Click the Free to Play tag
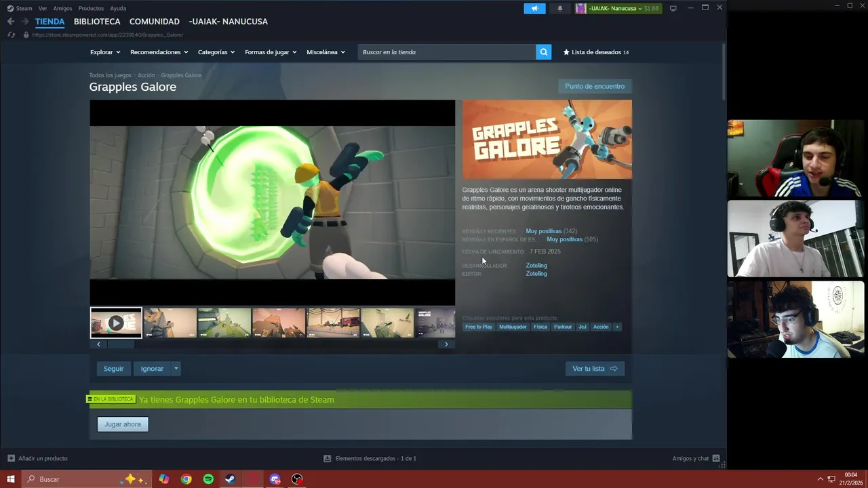Image resolution: width=868 pixels, height=488 pixels. [479, 327]
